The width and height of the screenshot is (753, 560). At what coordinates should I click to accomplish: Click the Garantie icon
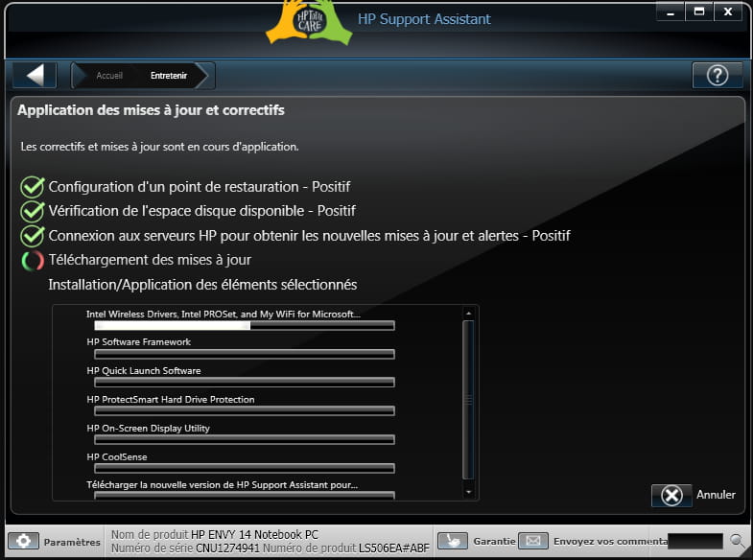(453, 541)
